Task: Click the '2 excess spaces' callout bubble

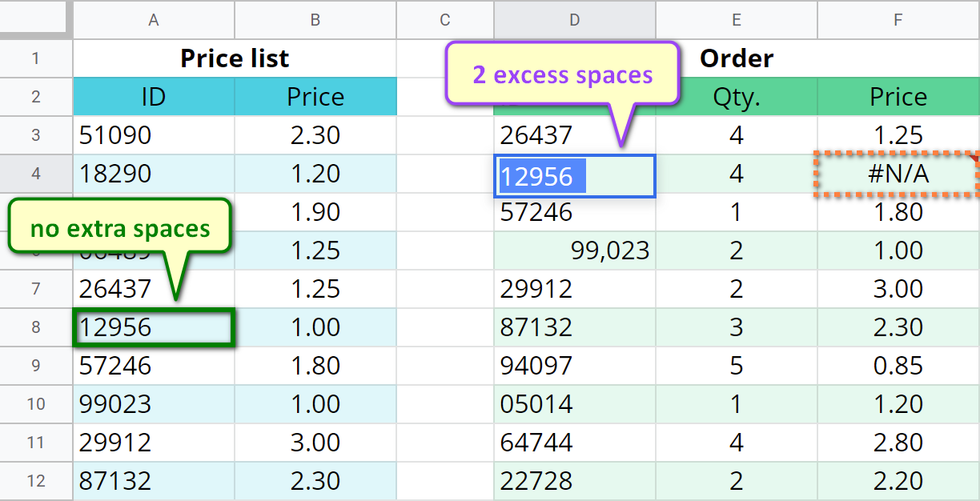Action: coord(563,75)
